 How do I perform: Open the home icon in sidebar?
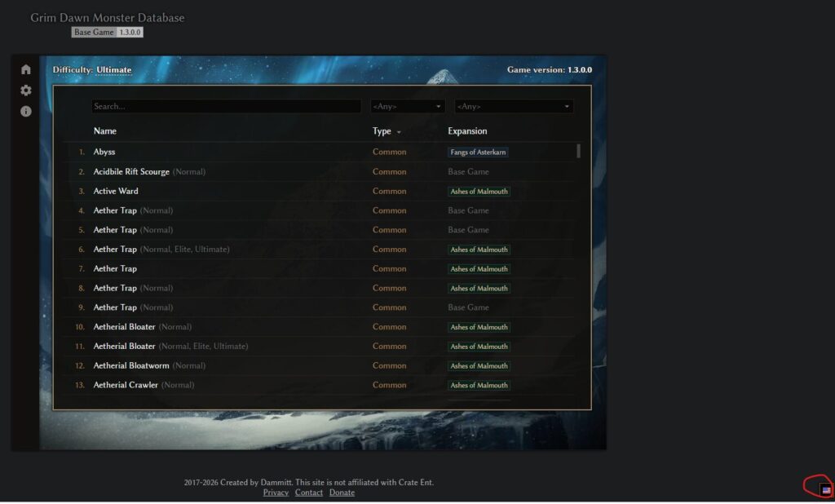[x=25, y=69]
